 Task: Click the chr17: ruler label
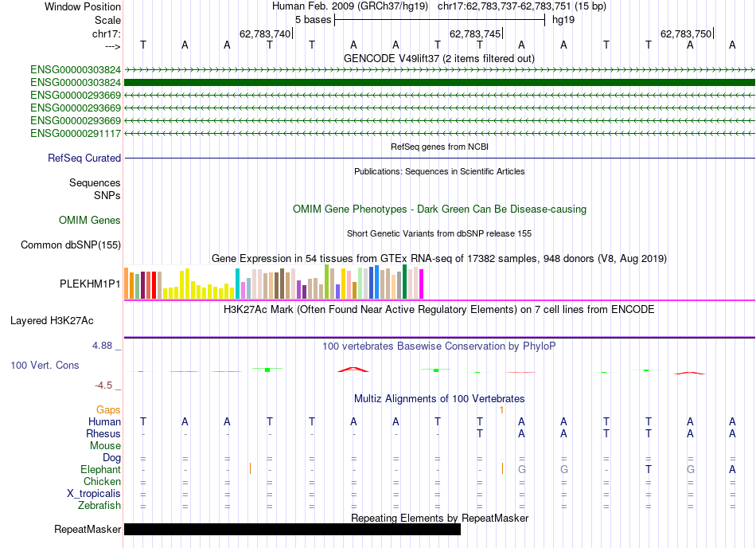pos(106,33)
